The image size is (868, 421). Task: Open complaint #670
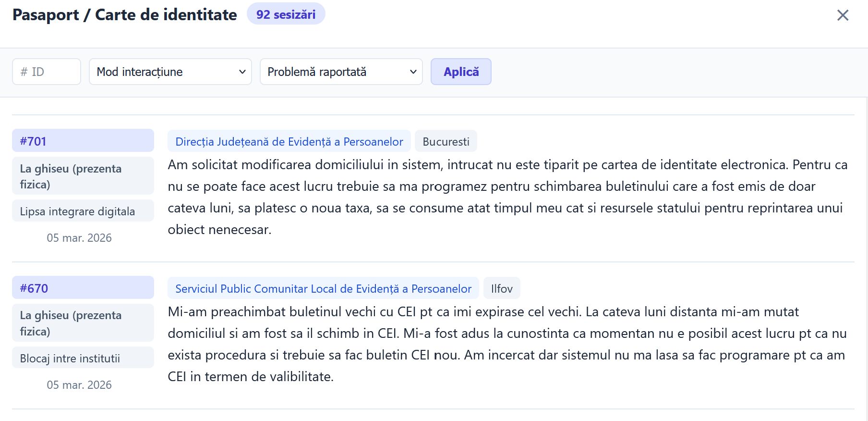pos(83,288)
